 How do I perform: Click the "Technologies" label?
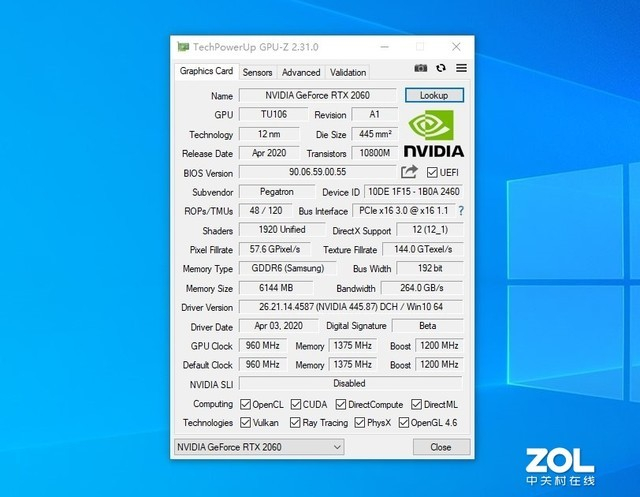[x=208, y=422]
